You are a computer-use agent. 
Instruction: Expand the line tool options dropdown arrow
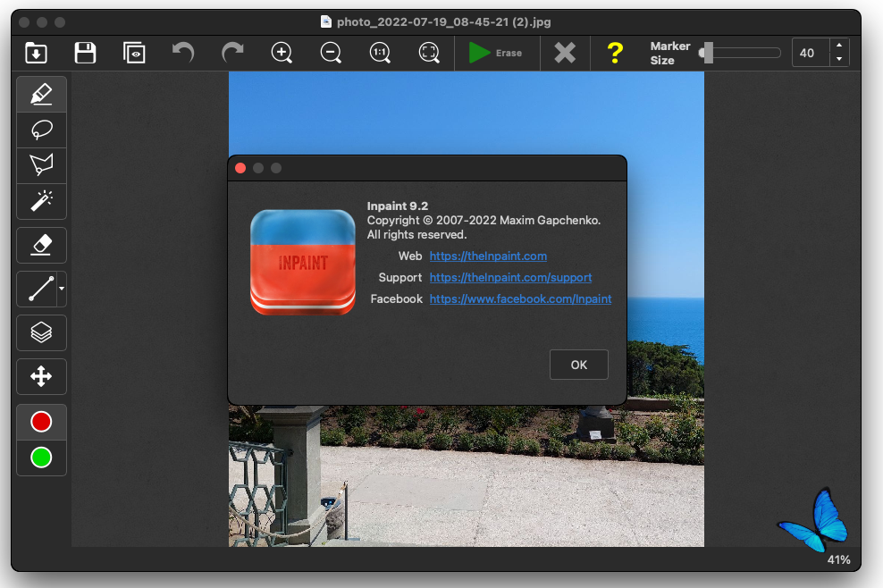pyautogui.click(x=62, y=289)
